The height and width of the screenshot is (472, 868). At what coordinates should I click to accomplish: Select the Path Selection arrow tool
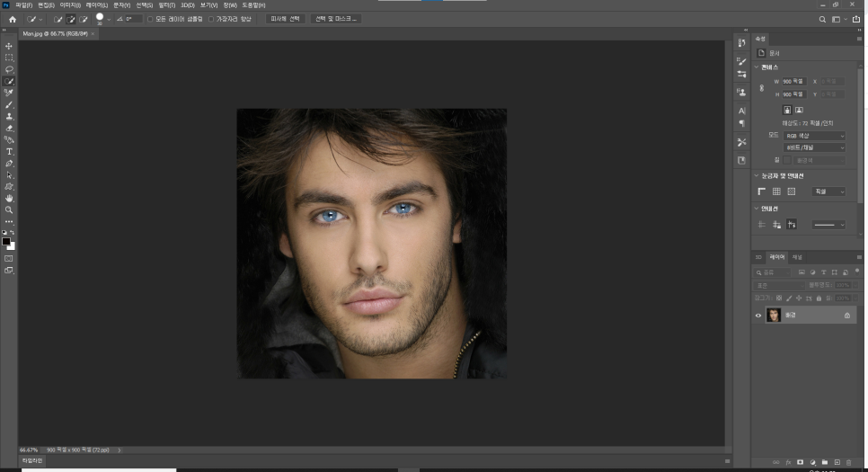pyautogui.click(x=9, y=175)
